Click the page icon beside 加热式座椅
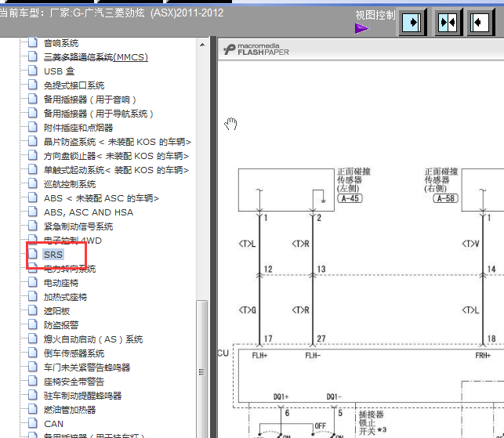The height and width of the screenshot is (438, 504). coord(32,297)
